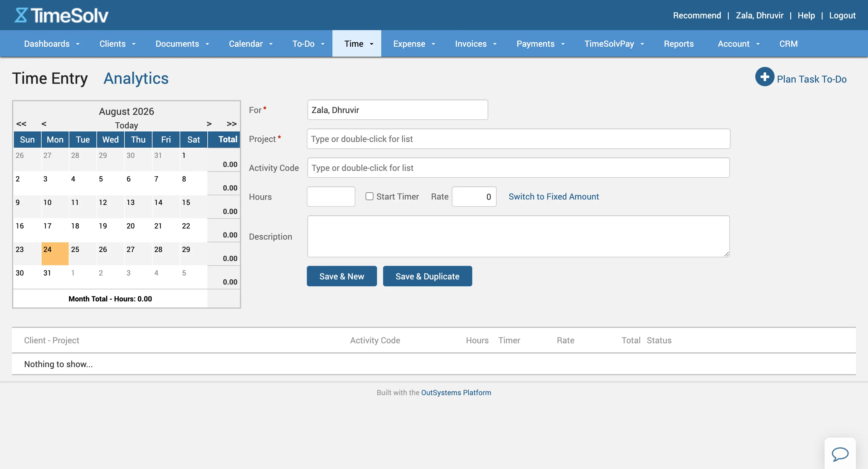Expand the Dashboards menu
Screen dimensions: 868x469
tap(52, 44)
